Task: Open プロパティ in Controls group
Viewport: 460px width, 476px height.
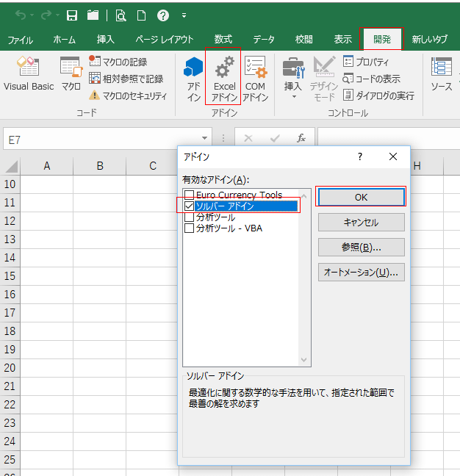Action: (x=366, y=62)
